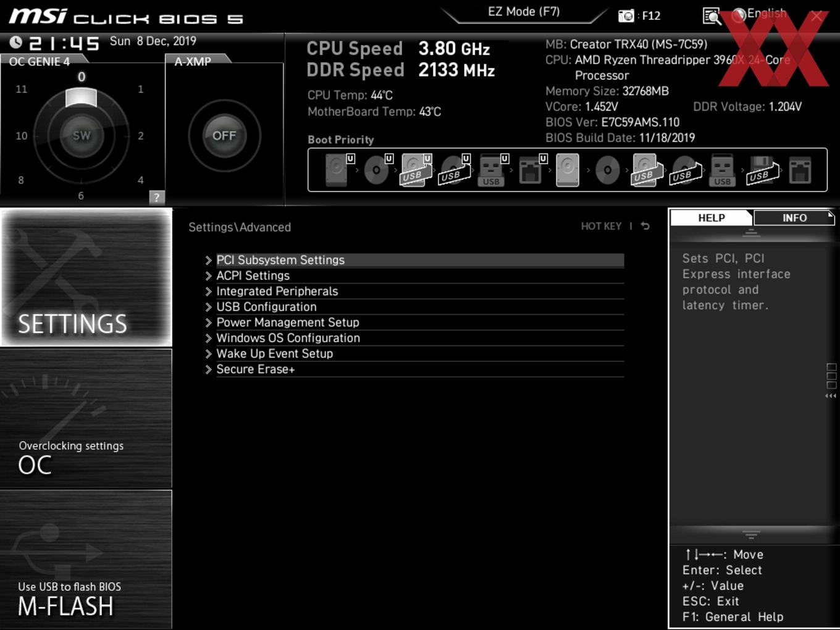The width and height of the screenshot is (840, 630).
Task: Select the OC GENIE 4 tab label
Action: [x=40, y=62]
